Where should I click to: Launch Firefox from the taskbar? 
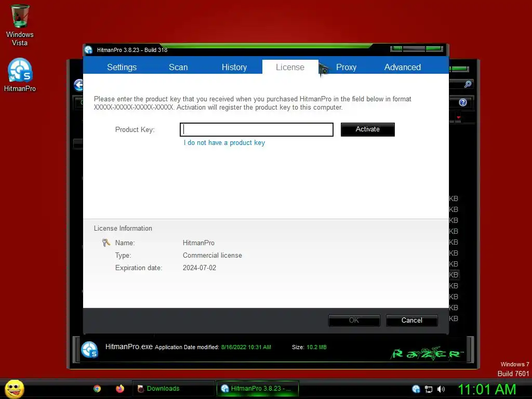120,389
